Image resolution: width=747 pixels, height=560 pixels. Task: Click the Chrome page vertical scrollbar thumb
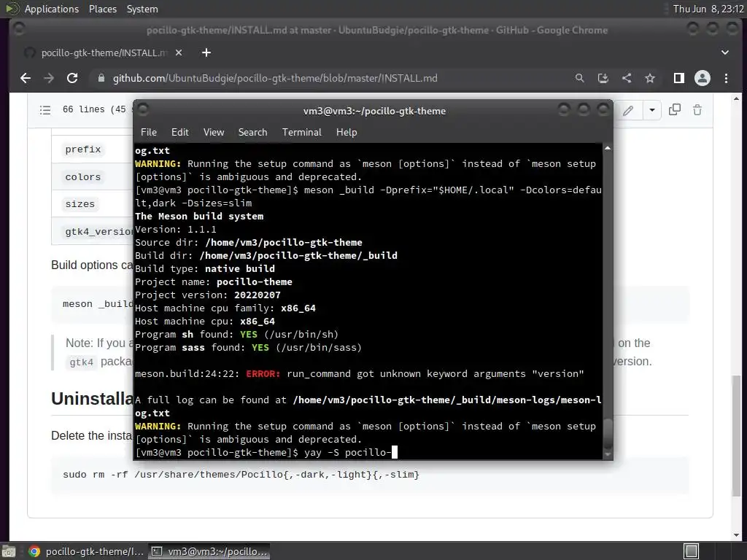736,436
